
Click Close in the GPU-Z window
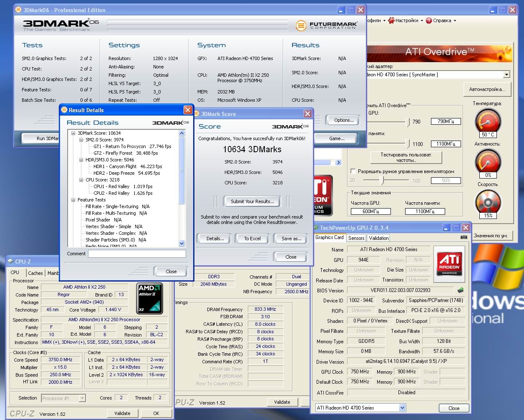pos(454,408)
